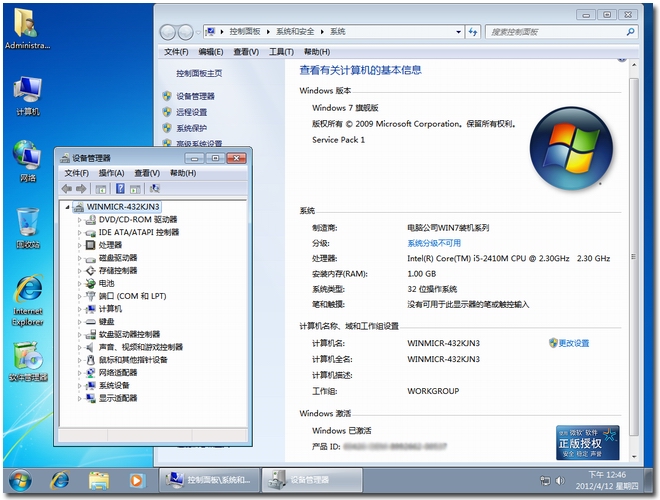Click 更改设置 link beside computer name
This screenshot has width=660, height=500.
pyautogui.click(x=574, y=343)
